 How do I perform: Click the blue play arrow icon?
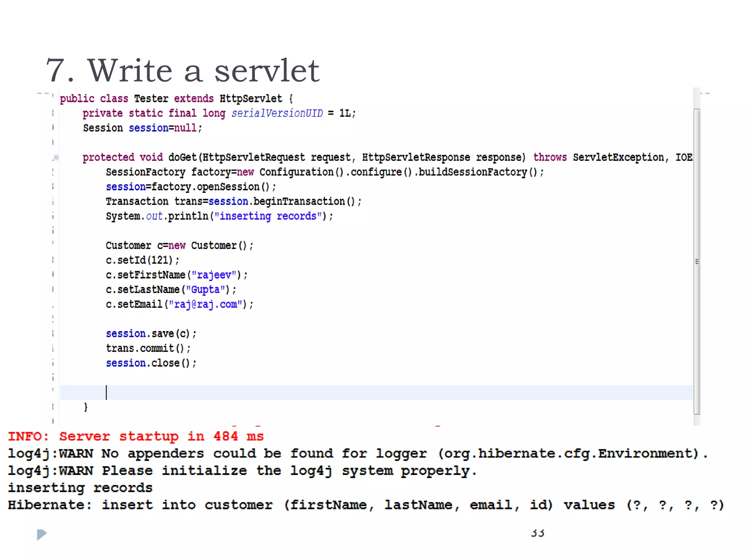(x=42, y=534)
